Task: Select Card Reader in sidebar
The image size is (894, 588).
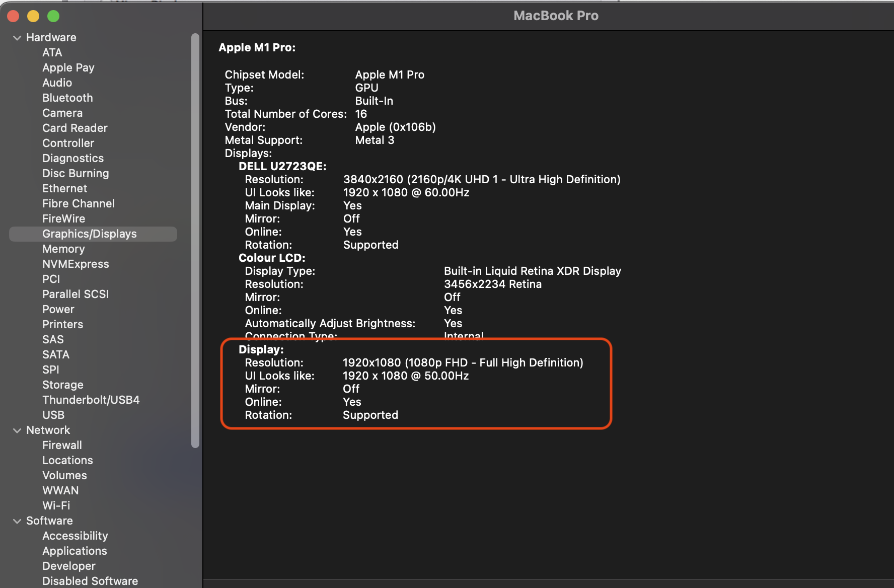Action: (x=75, y=128)
